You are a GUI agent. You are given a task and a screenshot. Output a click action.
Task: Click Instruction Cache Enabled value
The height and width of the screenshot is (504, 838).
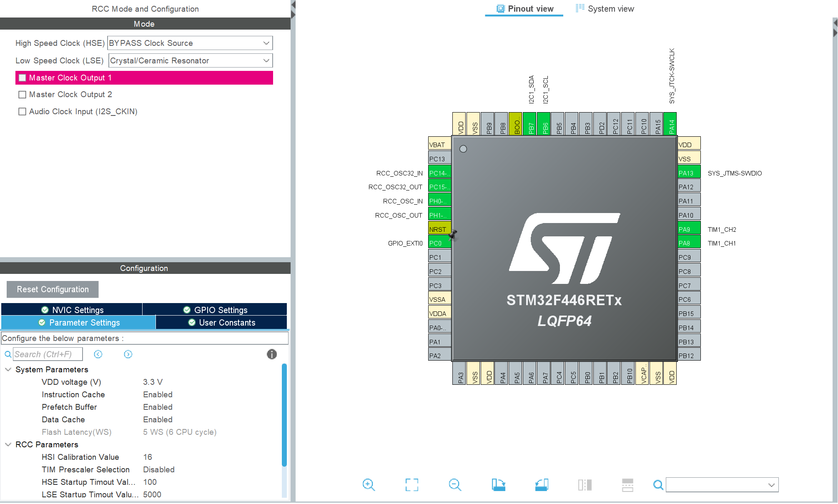pos(158,395)
